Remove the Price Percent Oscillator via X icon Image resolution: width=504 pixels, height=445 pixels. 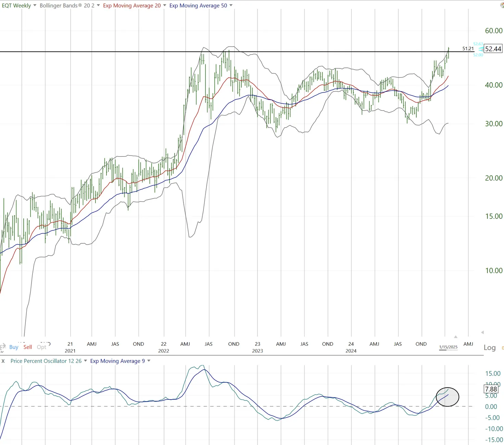click(x=3, y=361)
